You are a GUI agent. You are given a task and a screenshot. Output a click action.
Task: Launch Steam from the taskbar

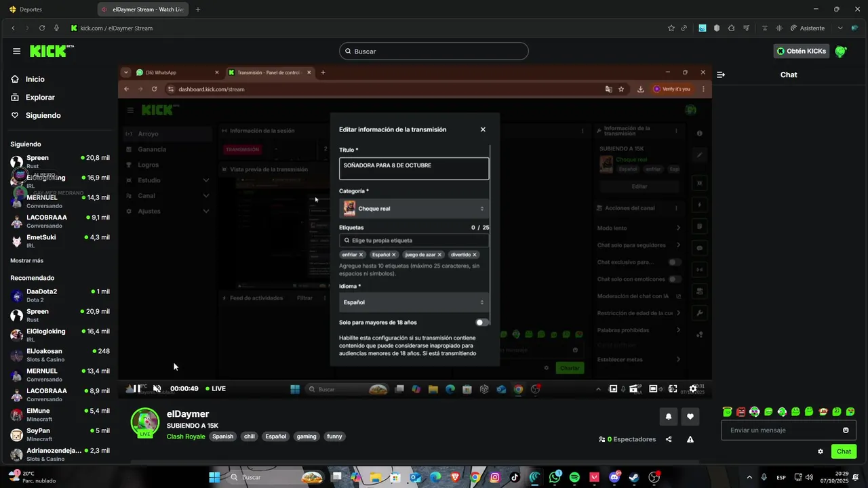click(633, 477)
